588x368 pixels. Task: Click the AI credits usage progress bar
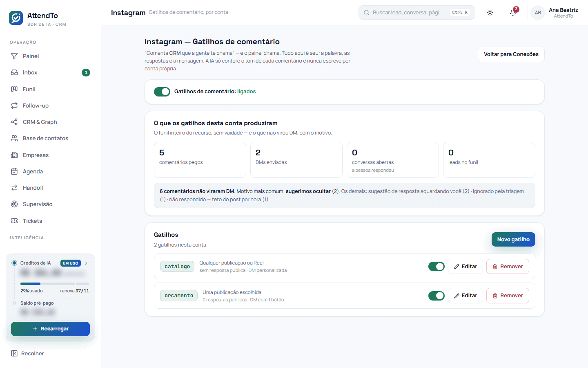coord(55,284)
